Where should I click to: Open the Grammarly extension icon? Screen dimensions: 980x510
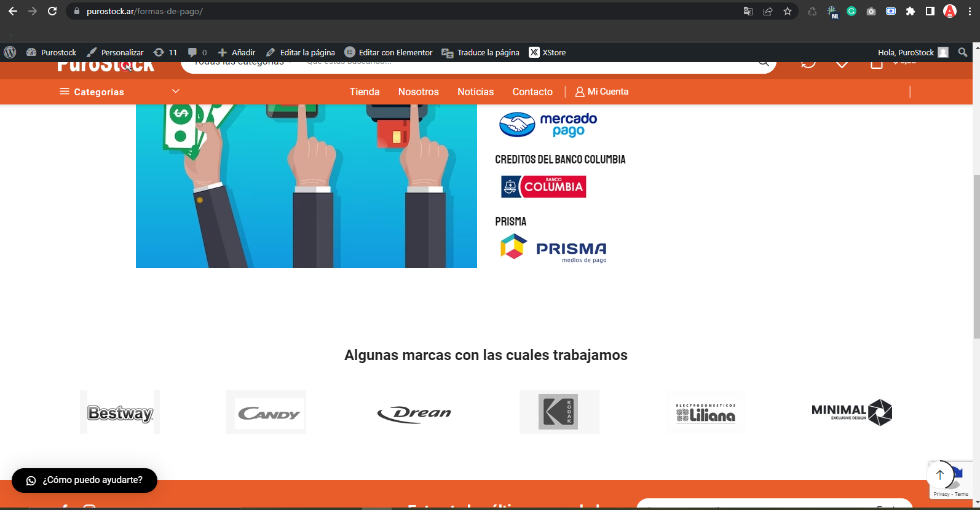(x=852, y=11)
